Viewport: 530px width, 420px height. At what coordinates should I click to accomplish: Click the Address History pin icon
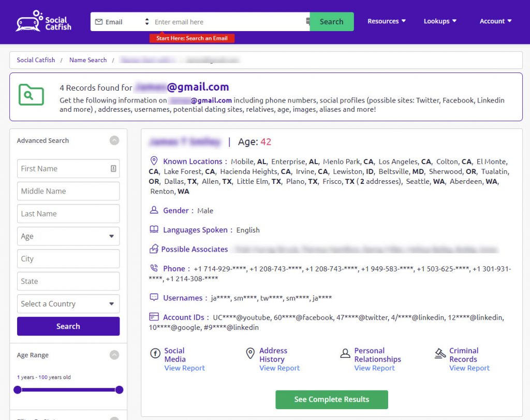250,353
